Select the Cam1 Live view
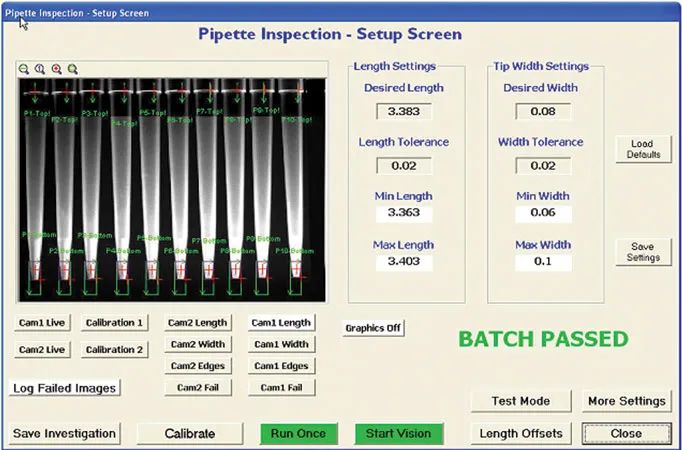This screenshot has width=682, height=450. pyautogui.click(x=41, y=323)
